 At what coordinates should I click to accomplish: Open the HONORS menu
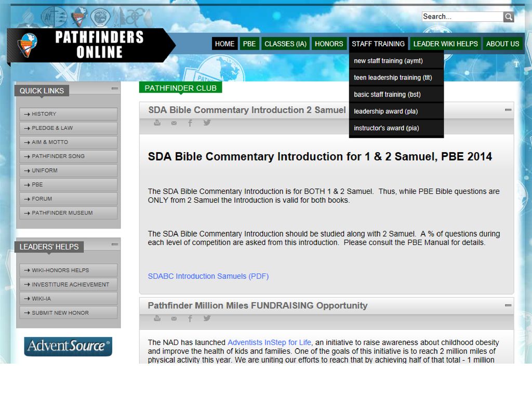pyautogui.click(x=329, y=44)
